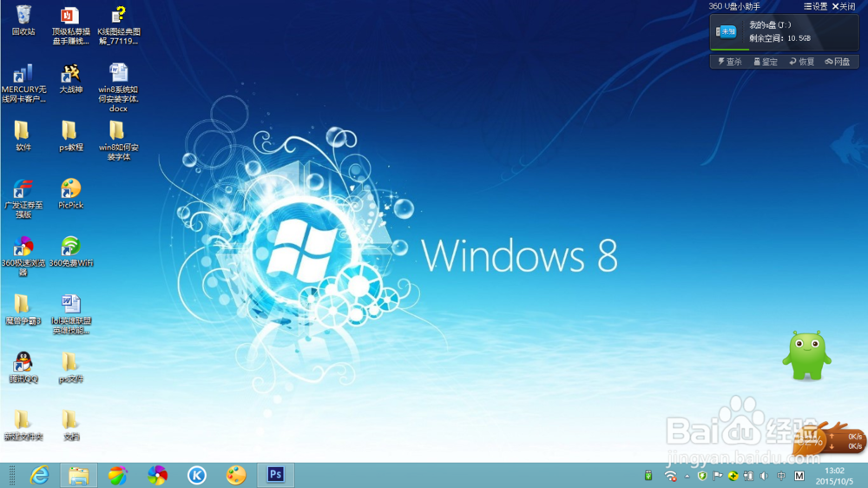
Task: Click the M input method tray icon
Action: point(799,476)
